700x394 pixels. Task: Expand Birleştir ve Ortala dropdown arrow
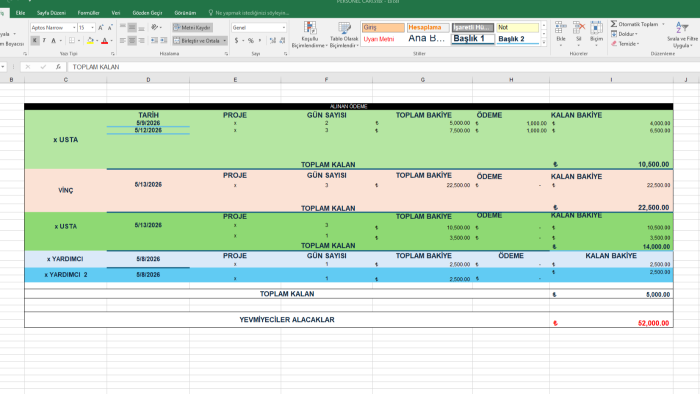pos(225,41)
